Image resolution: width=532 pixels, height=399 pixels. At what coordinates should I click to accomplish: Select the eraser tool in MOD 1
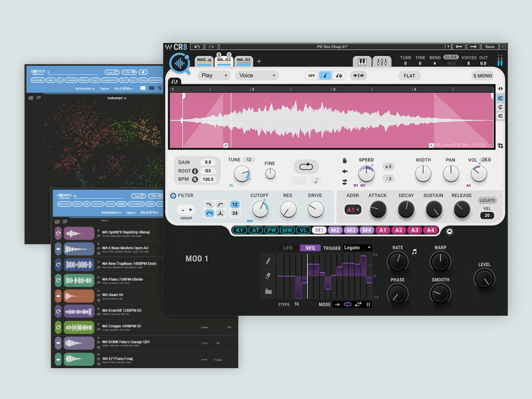click(x=268, y=276)
